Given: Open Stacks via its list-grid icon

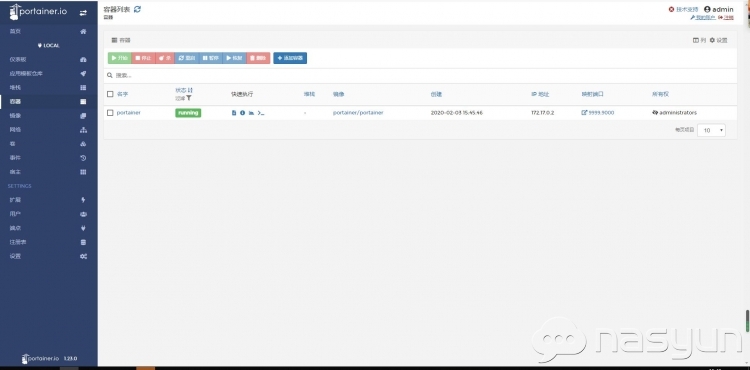Looking at the screenshot, I should tap(83, 88).
